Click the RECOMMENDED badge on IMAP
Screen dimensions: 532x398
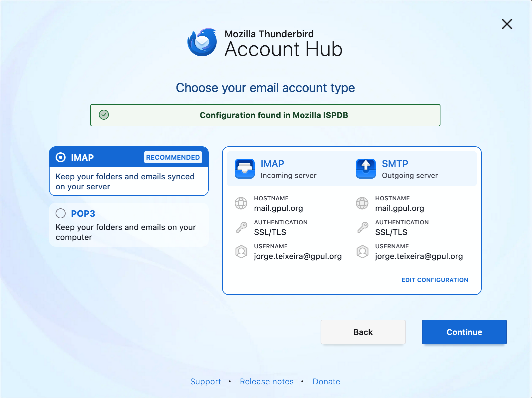(173, 157)
